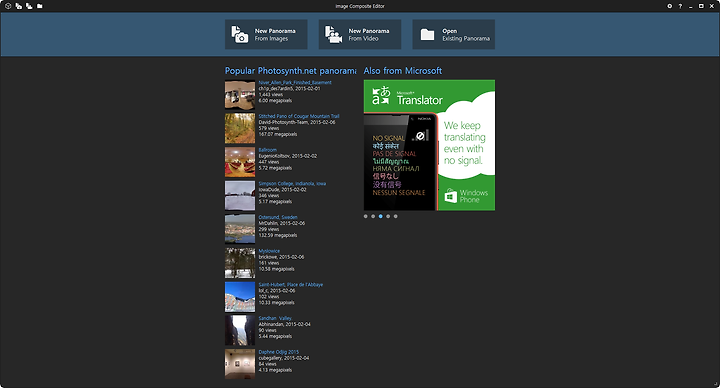Viewport: 720px width, 388px height.
Task: Click title bar open panorama folder icon
Action: (39, 6)
